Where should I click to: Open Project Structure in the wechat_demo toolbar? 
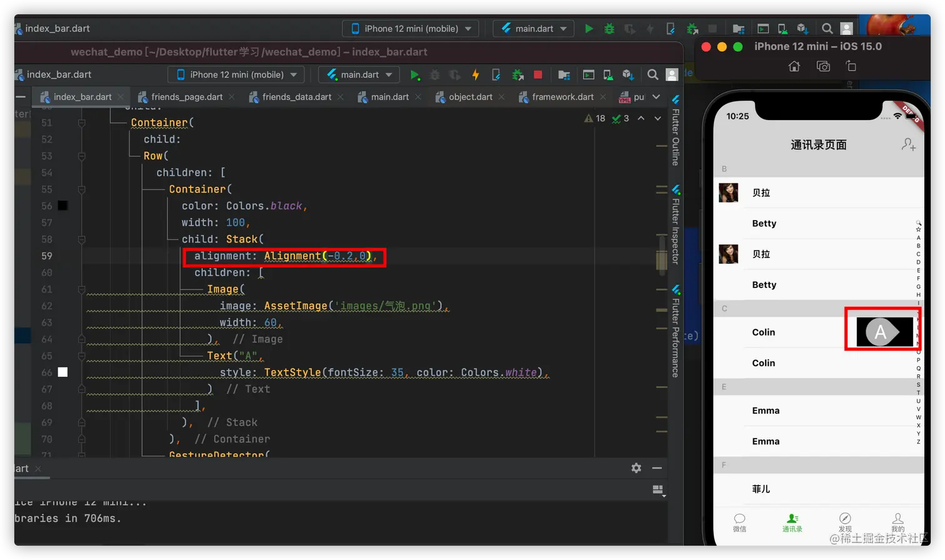click(564, 75)
